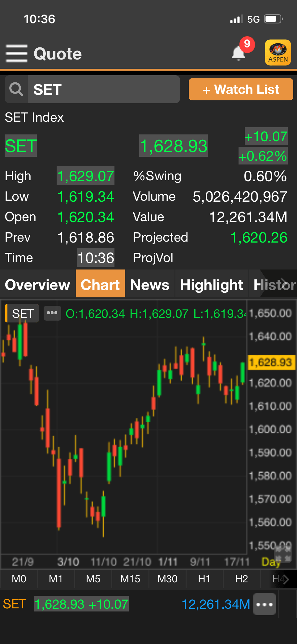Tap the symbol search field containing SET
This screenshot has height=644, width=297.
click(x=104, y=89)
